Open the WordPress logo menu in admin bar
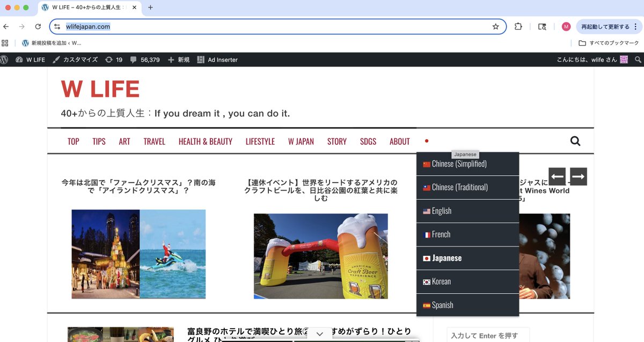644x342 pixels. point(5,60)
